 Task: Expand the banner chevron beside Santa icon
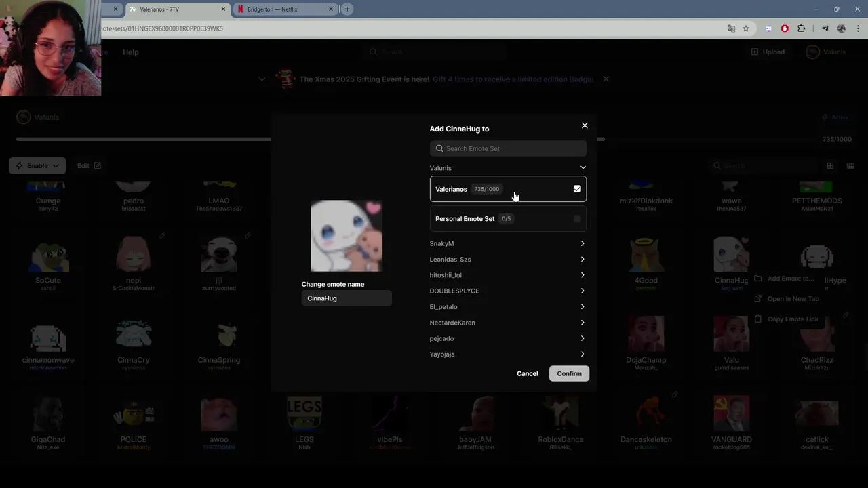tap(262, 79)
